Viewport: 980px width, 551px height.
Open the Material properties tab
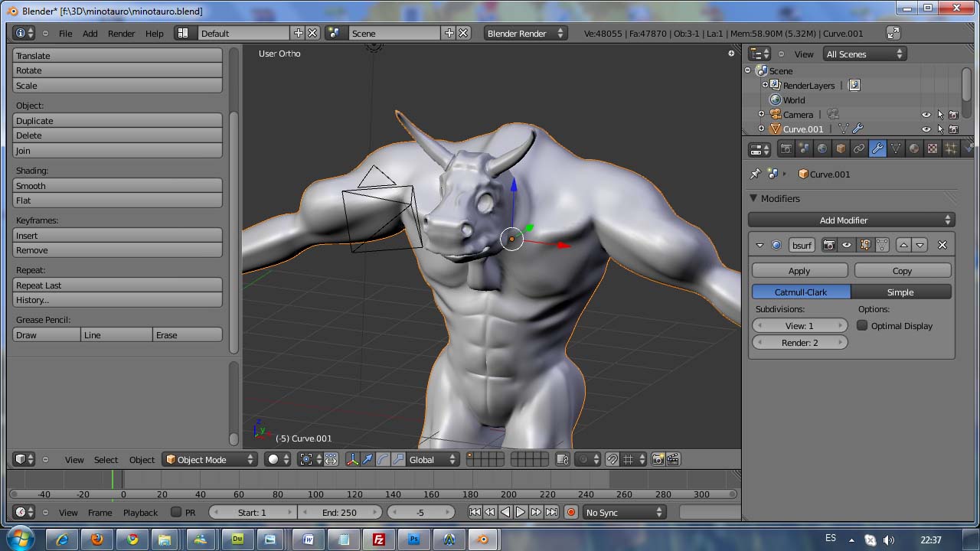pos(914,148)
